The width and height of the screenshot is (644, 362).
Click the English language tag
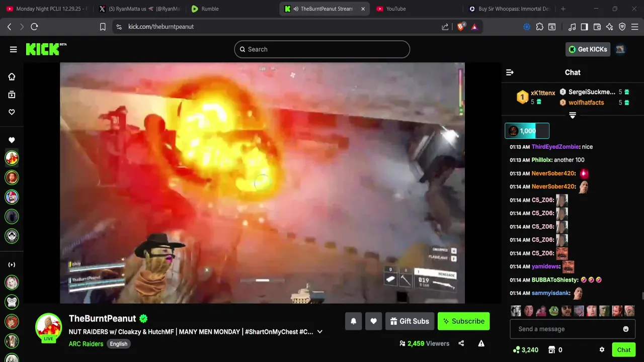coord(119,344)
